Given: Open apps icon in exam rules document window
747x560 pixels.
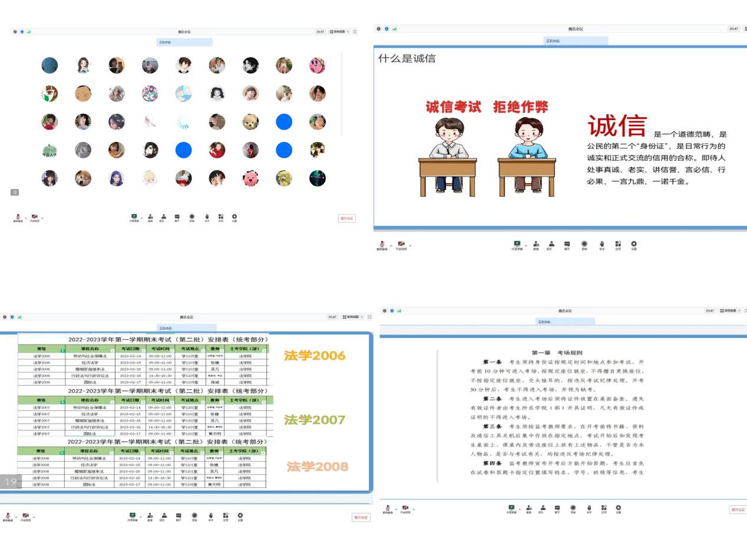Looking at the screenshot, I should [604, 508].
